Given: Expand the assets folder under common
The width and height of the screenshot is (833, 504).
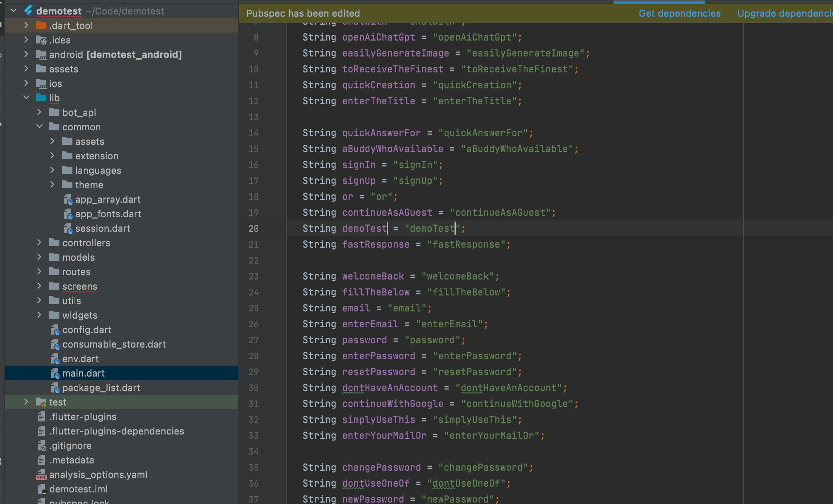Looking at the screenshot, I should click(x=53, y=141).
